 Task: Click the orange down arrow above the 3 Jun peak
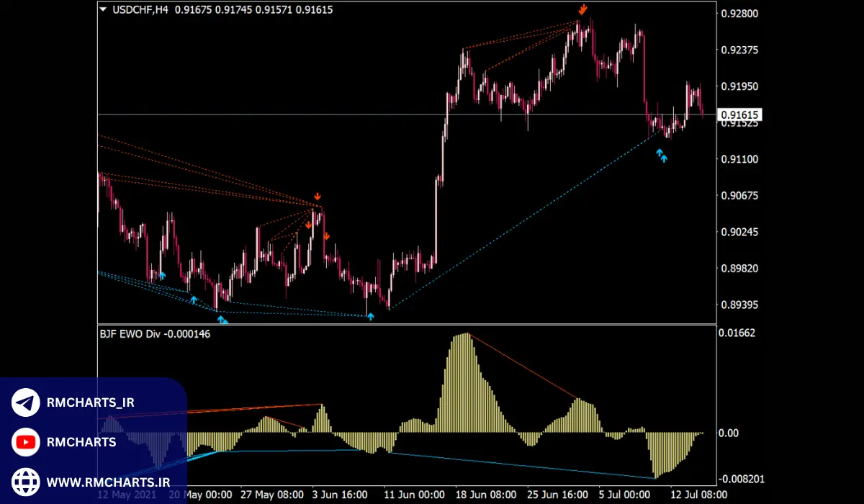point(318,197)
